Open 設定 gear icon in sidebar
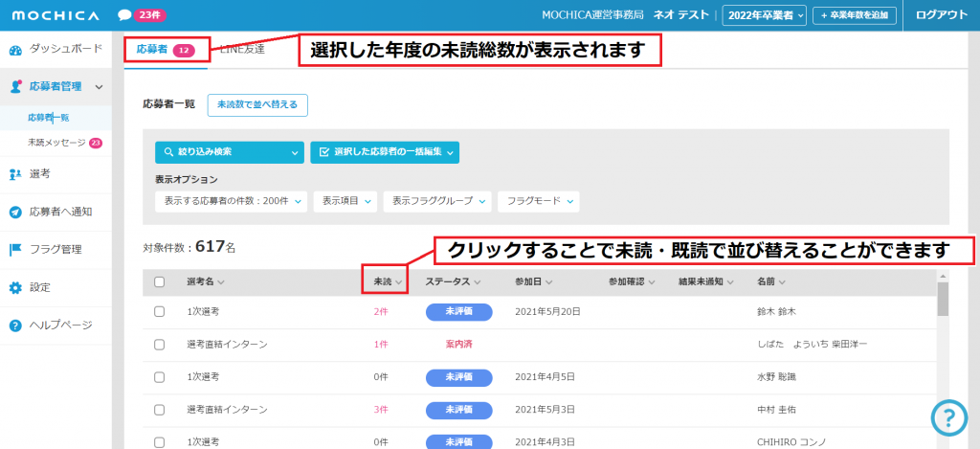The image size is (980, 449). pyautogui.click(x=15, y=287)
